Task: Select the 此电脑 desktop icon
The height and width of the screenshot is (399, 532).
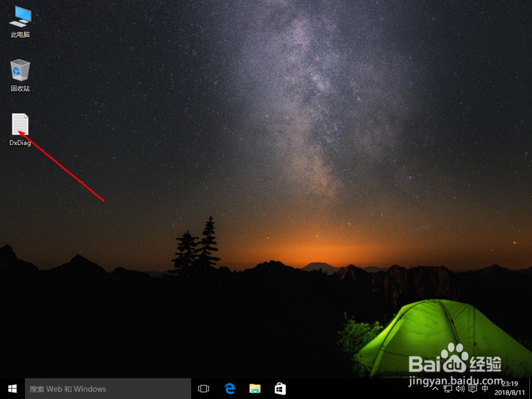Action: pyautogui.click(x=20, y=22)
